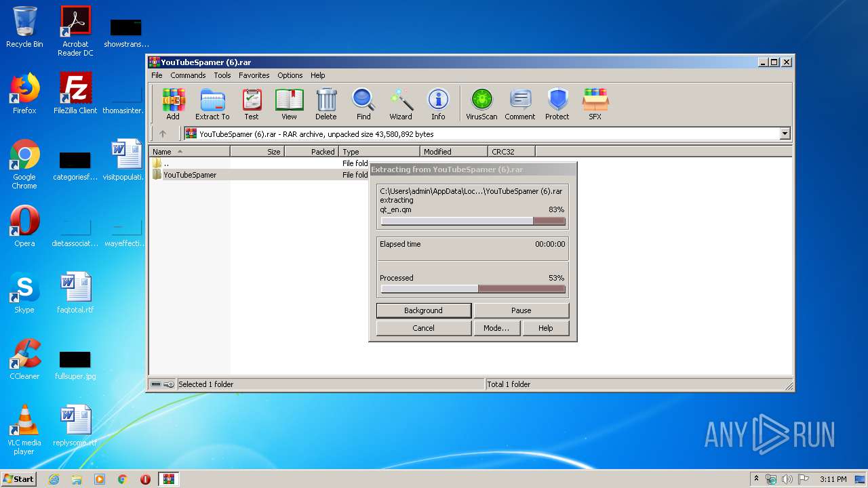
Task: Open Internet Explorer taskbar icon
Action: pos(54,479)
